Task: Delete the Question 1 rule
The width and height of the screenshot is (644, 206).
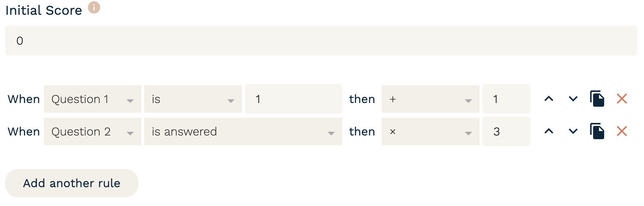Action: tap(622, 99)
